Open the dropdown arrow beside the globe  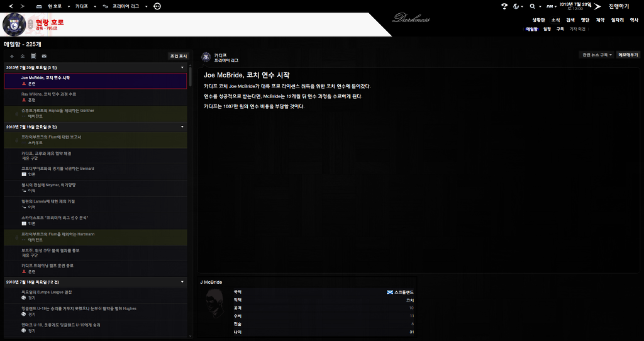tap(522, 6)
